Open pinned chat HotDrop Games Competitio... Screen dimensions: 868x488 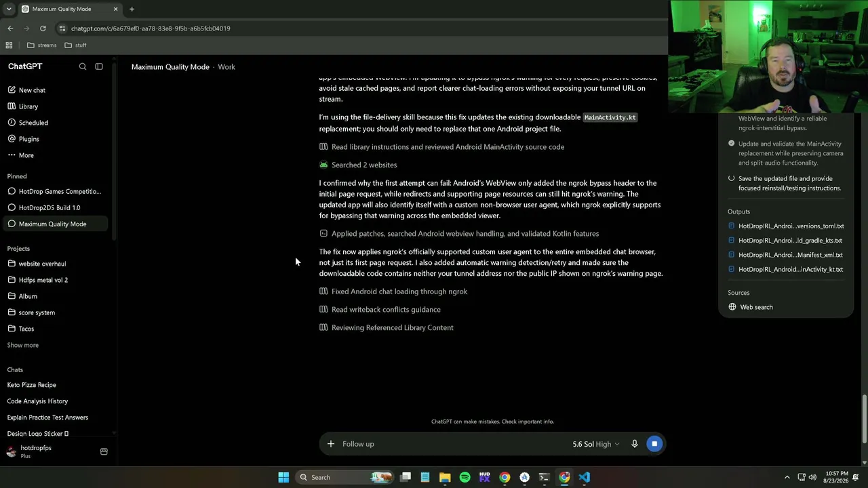click(54, 191)
